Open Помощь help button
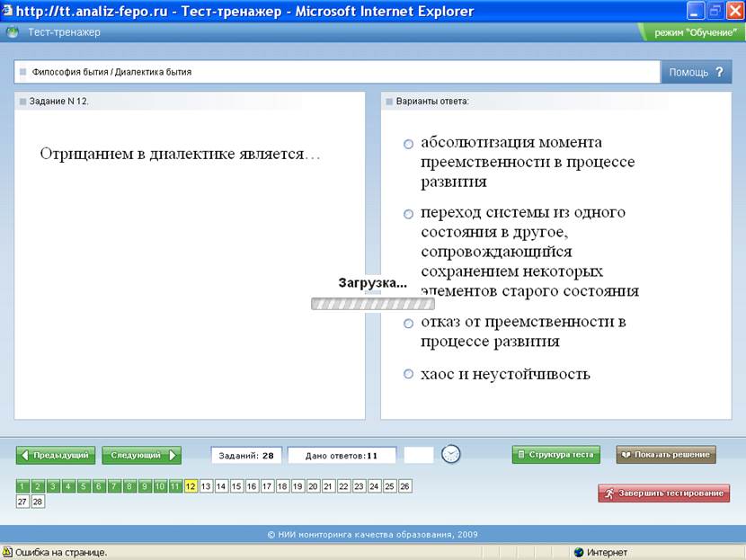The image size is (746, 560). (697, 72)
